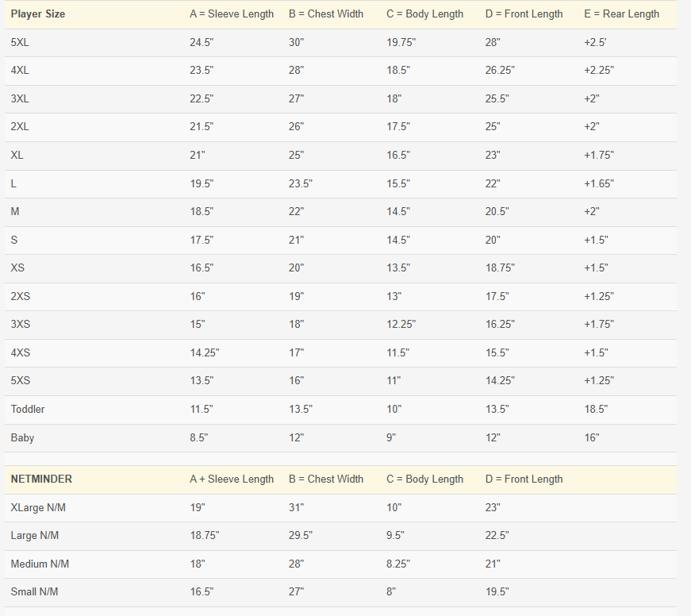Click the L rear length value +1.65"

tap(599, 184)
